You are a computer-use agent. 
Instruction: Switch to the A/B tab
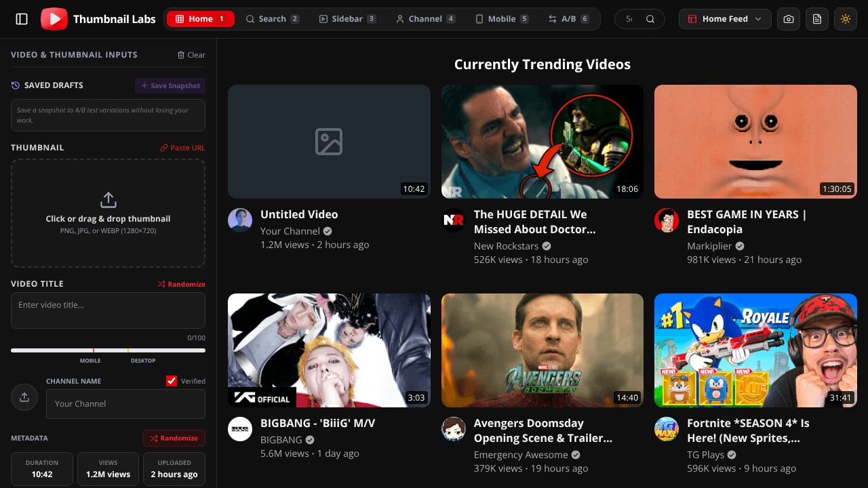pos(568,19)
